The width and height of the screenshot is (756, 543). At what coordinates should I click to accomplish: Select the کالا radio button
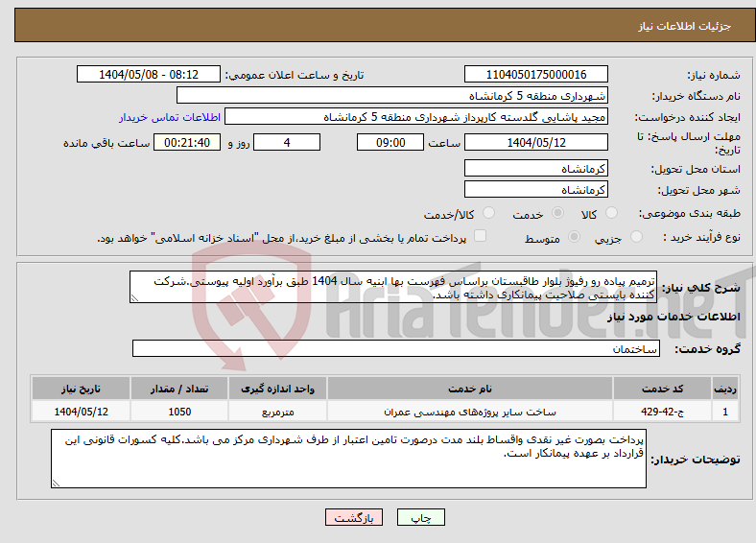tap(611, 213)
